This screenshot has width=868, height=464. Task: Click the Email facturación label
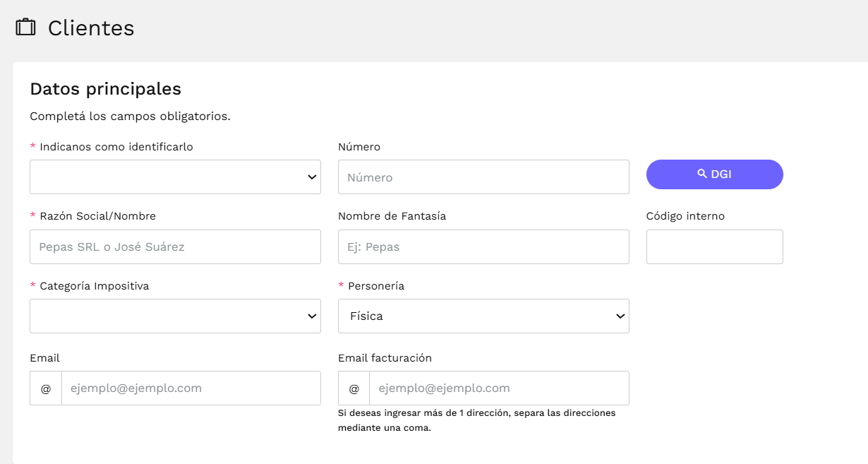pos(385,358)
